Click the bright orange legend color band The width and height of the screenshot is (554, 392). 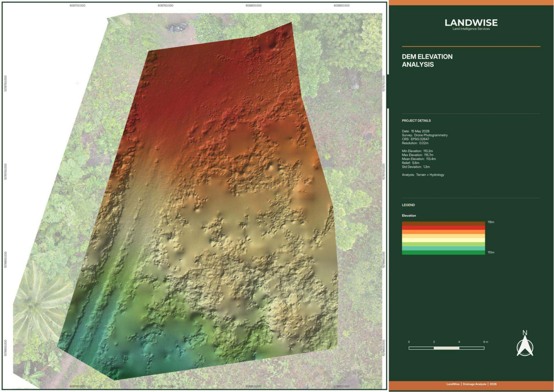point(443,232)
